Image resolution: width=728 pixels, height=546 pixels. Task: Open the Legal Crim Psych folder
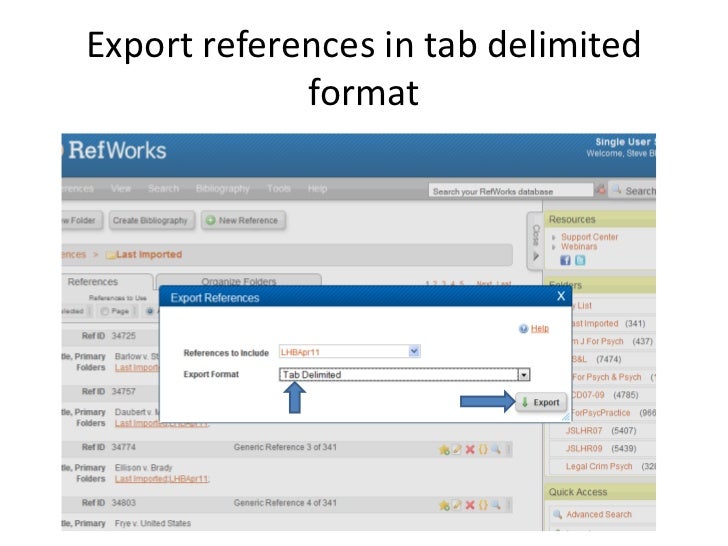tap(599, 466)
